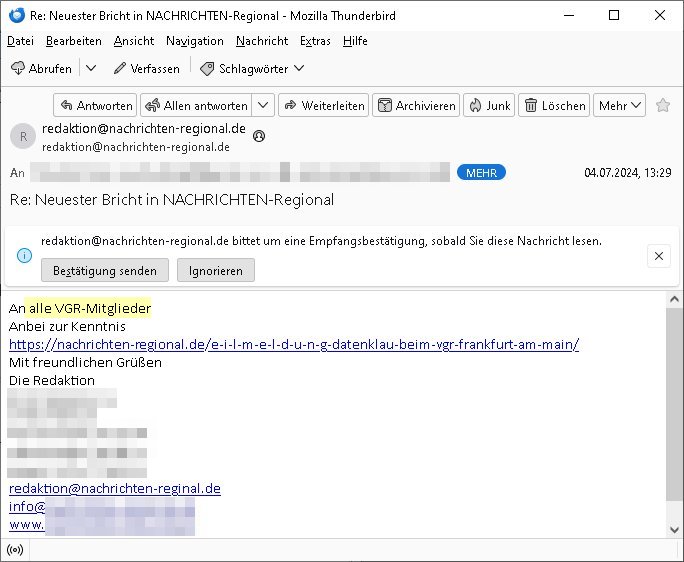Screen dimensions: 684x562
Task: Click Allen antworten reply all button
Action: (195, 105)
